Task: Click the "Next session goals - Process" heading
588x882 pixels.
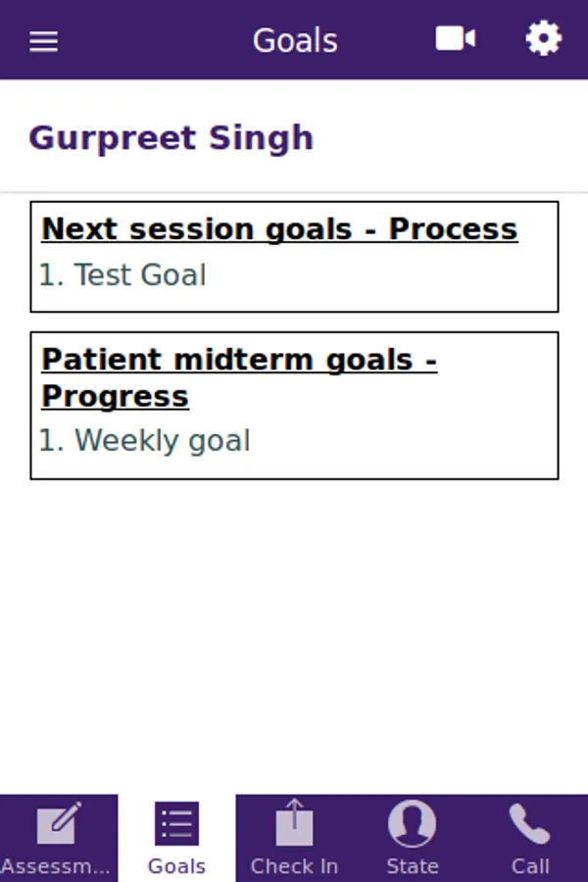Action: click(x=279, y=228)
